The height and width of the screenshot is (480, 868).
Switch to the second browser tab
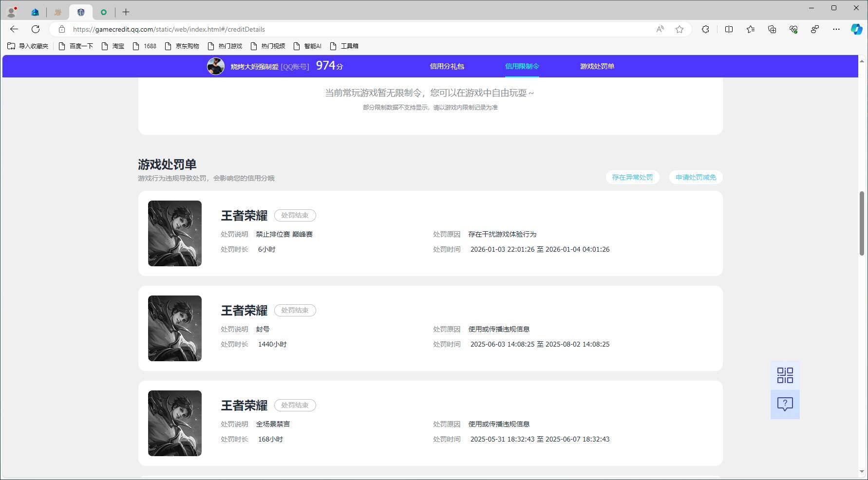click(x=58, y=12)
